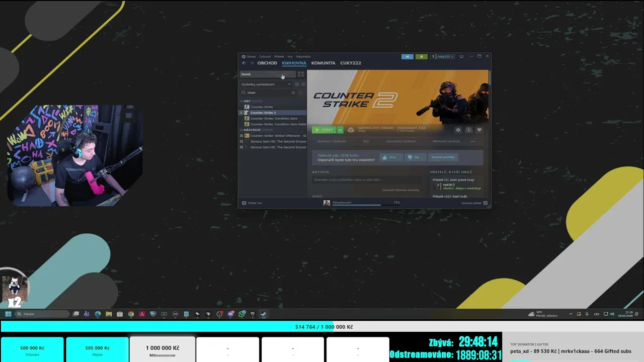The image size is (644, 362).
Task: Open the Výsledky vyhledávání dropdown
Action: coord(266,84)
